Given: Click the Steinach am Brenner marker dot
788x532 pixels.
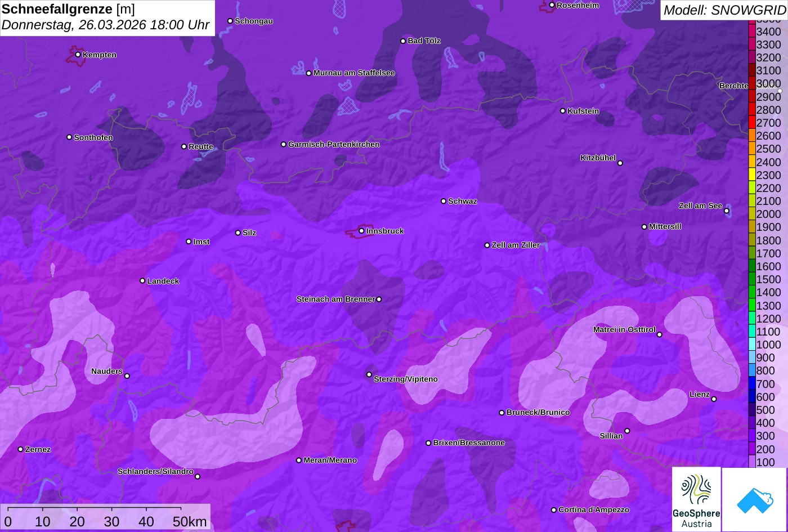Looking at the screenshot, I should pyautogui.click(x=379, y=299).
